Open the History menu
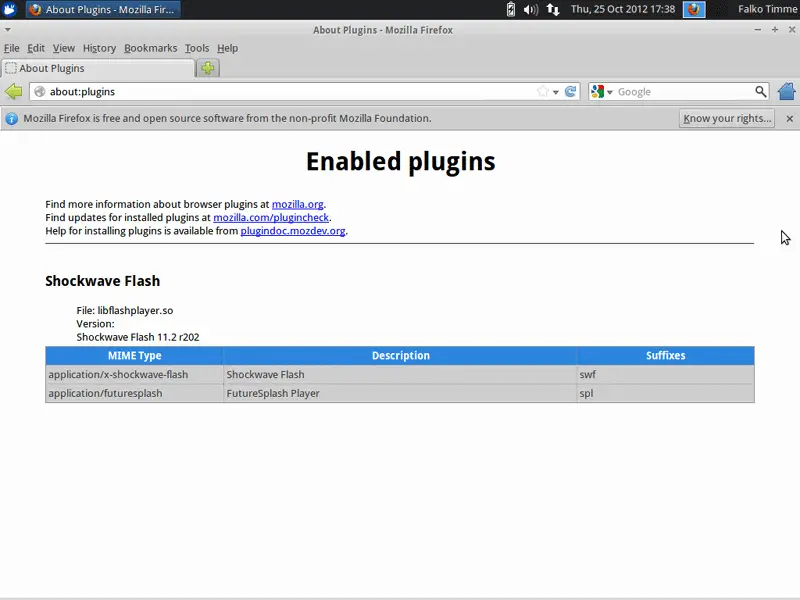The height and width of the screenshot is (600, 800). click(99, 48)
